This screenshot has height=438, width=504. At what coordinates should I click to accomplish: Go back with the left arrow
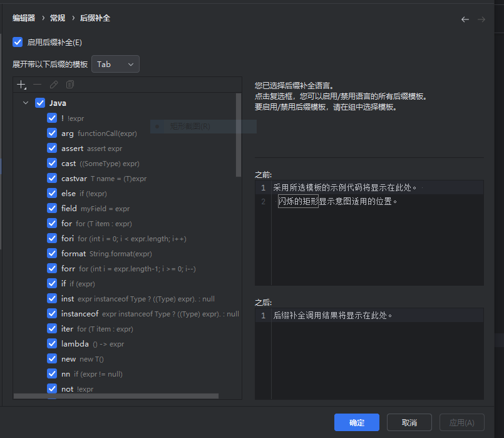(465, 19)
